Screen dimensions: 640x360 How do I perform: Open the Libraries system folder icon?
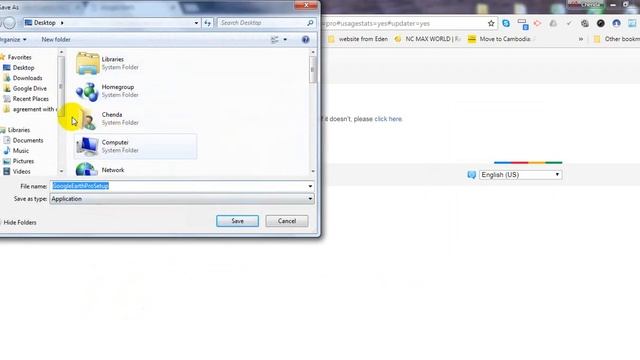(87, 63)
